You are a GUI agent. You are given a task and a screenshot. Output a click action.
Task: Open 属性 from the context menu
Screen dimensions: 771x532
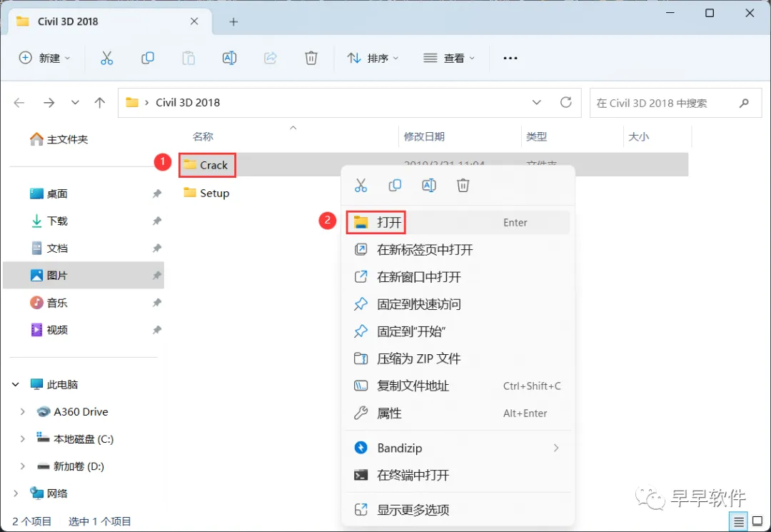click(x=458, y=413)
